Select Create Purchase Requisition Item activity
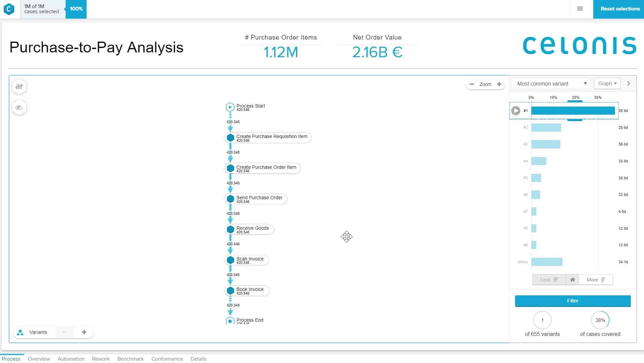The height and width of the screenshot is (363, 644). [x=268, y=138]
